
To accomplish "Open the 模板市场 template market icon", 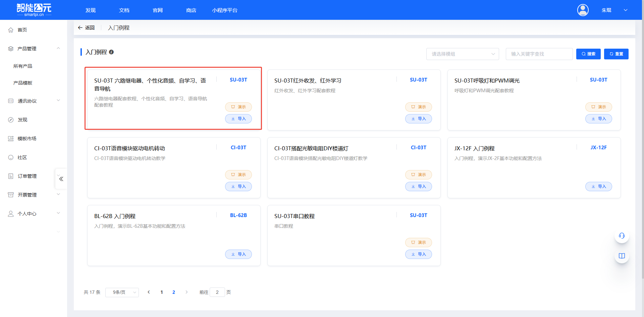I will [x=10, y=138].
